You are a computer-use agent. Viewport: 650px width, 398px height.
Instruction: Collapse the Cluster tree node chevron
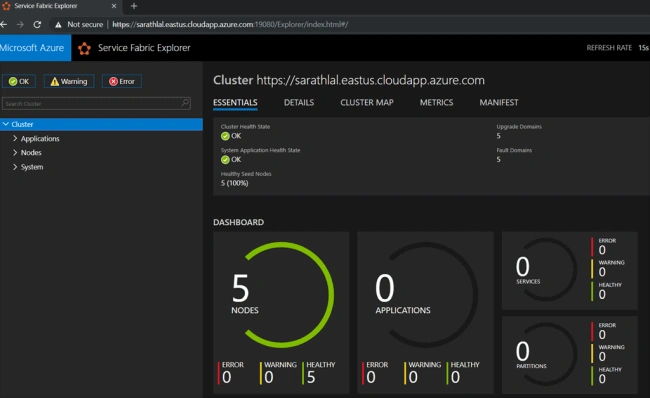6,124
